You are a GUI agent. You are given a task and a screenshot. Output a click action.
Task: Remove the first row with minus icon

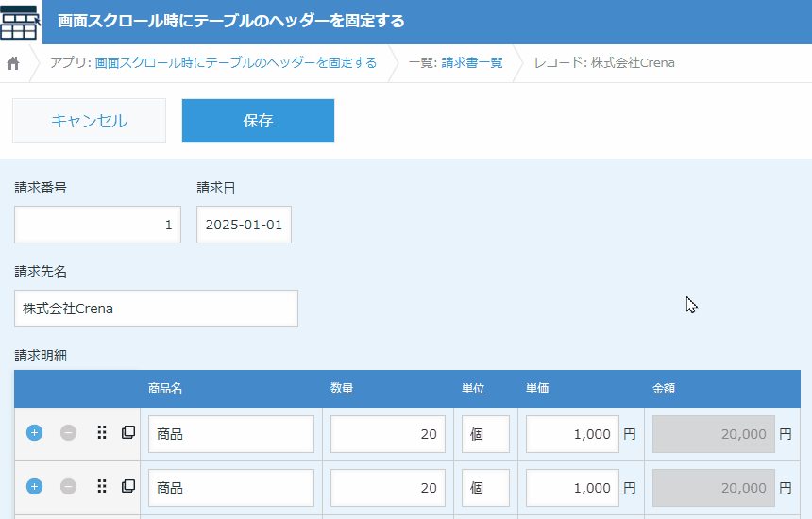pos(68,433)
